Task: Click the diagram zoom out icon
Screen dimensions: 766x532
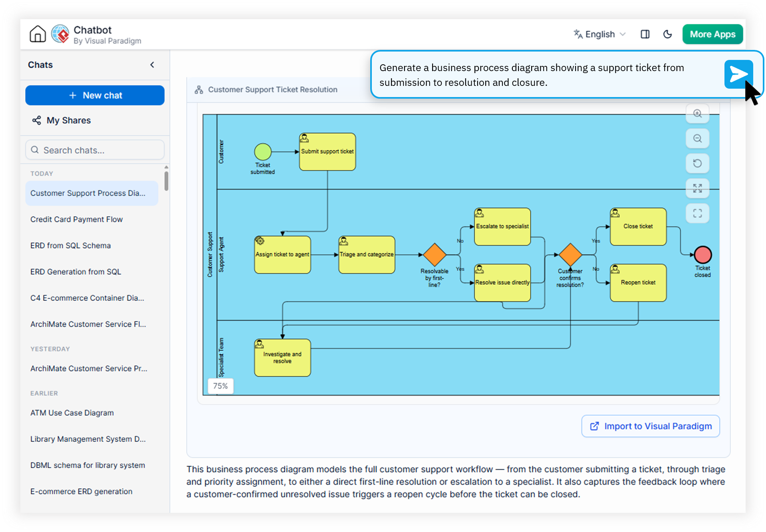Action: [x=697, y=139]
